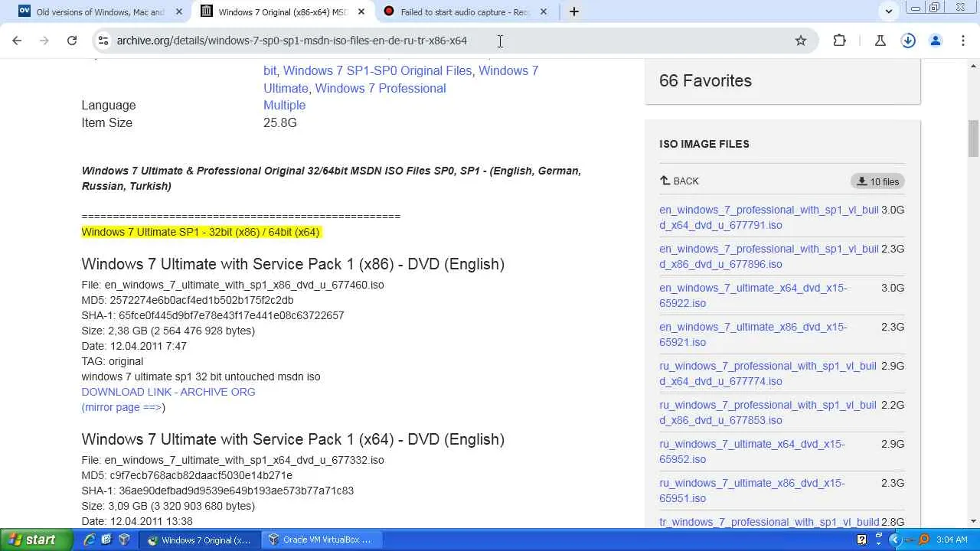
Task: Click heading Windows 7 Ultimate SP1 (x64) DVD
Action: 293,439
